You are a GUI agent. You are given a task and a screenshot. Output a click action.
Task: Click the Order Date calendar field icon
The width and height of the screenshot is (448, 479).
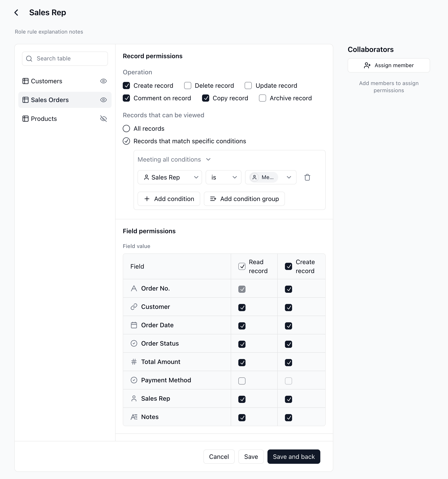[x=134, y=325]
